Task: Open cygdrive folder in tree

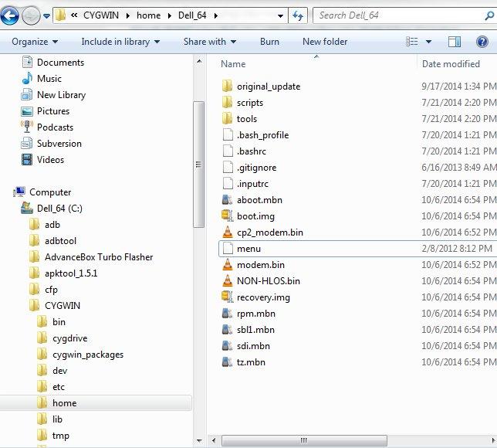Action: click(69, 338)
